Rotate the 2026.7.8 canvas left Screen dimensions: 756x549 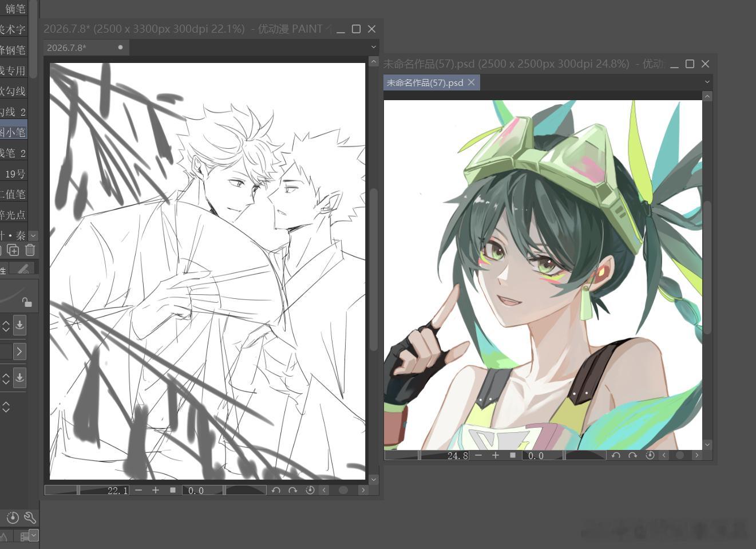pyautogui.click(x=276, y=490)
